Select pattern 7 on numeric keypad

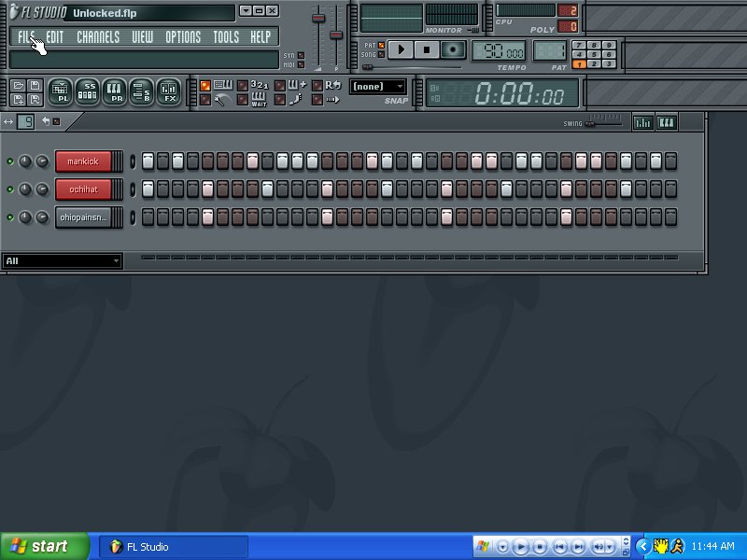[579, 45]
